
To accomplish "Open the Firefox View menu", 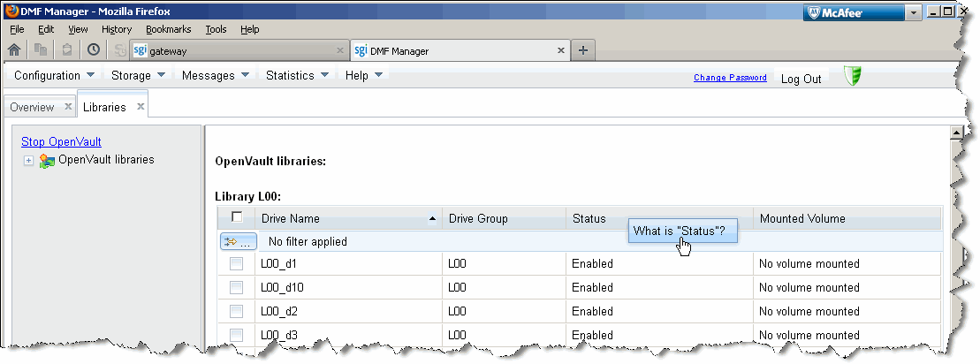I will (78, 29).
